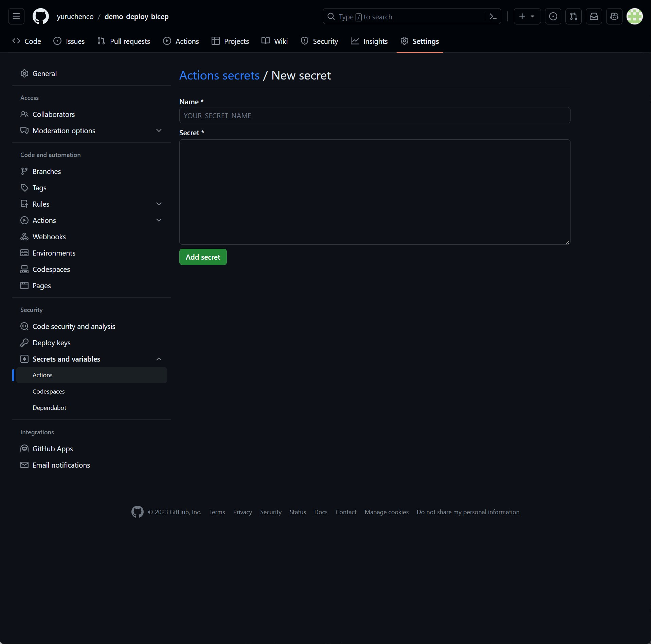Open the Copilot icon
The image size is (651, 644).
(614, 16)
